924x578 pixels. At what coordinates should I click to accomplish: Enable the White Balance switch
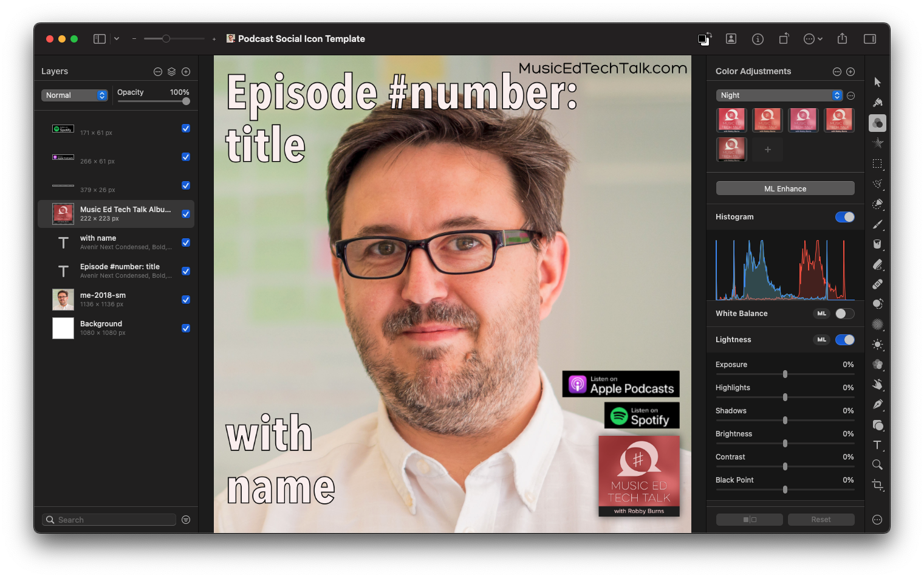pos(845,314)
